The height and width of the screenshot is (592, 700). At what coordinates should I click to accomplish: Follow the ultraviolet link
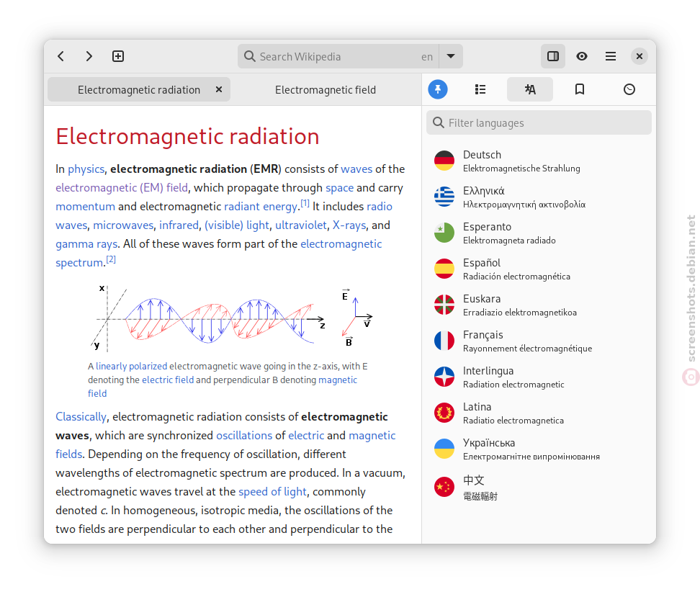click(301, 225)
